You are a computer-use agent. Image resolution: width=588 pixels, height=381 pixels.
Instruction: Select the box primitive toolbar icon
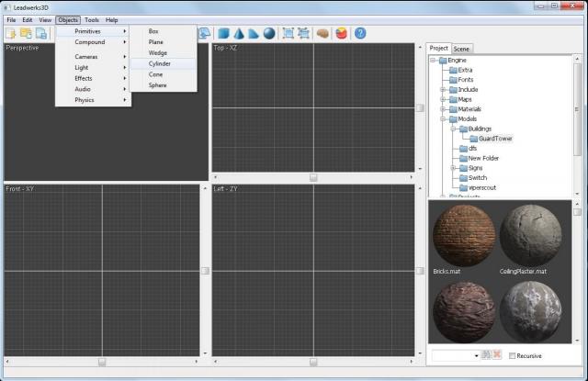pos(222,34)
